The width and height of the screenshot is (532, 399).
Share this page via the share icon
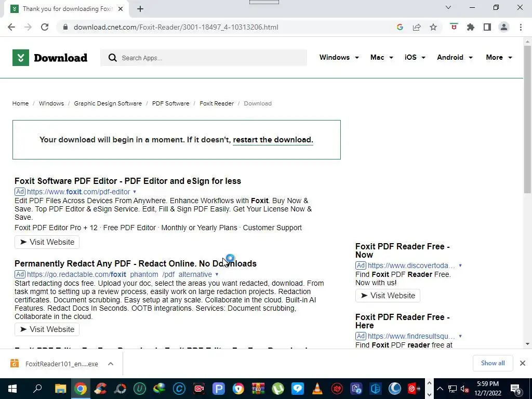click(417, 27)
